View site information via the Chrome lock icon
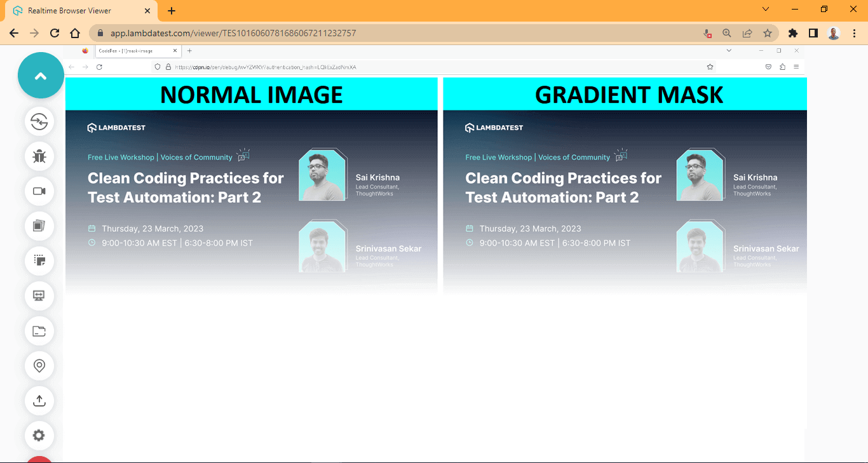868x463 pixels. coord(100,33)
